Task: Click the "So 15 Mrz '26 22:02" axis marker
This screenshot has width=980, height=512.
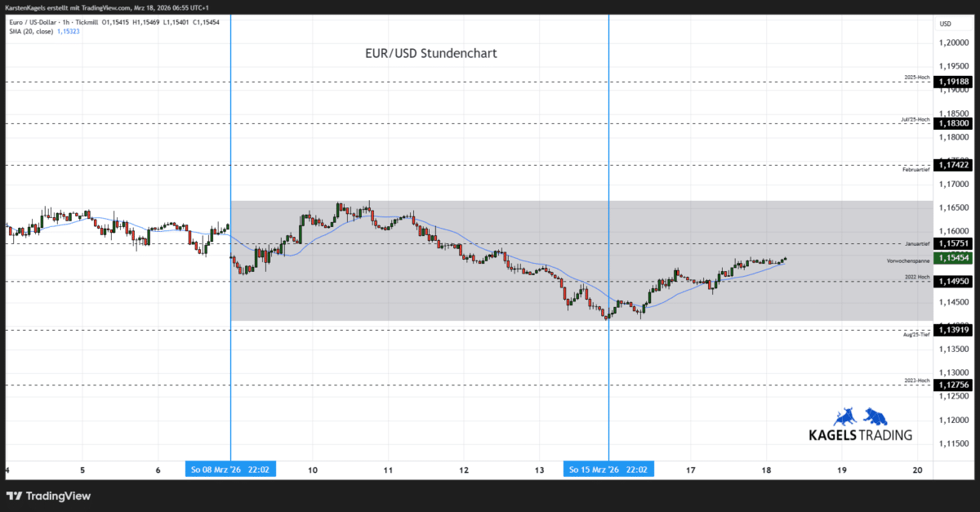Action: pos(608,469)
